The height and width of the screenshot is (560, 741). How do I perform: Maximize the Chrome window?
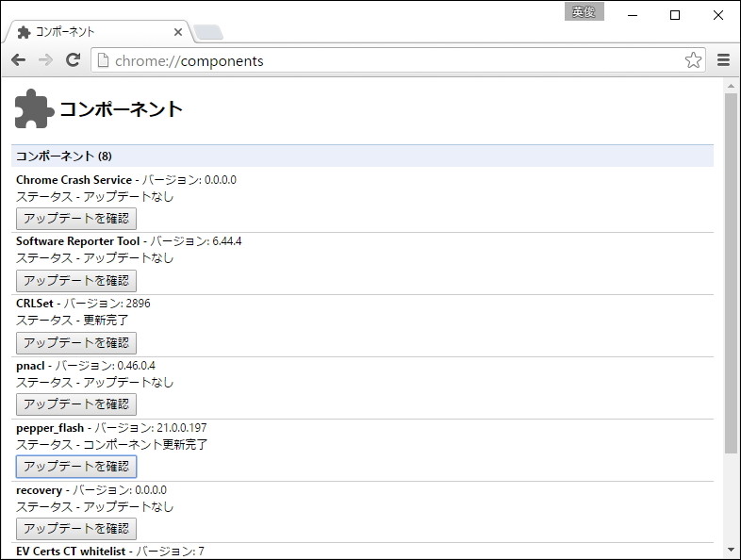pos(675,15)
